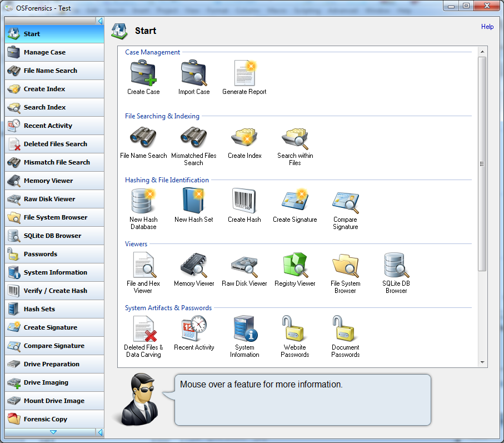Open the Website Passwords tool
This screenshot has height=443, width=504.
pos(295,331)
